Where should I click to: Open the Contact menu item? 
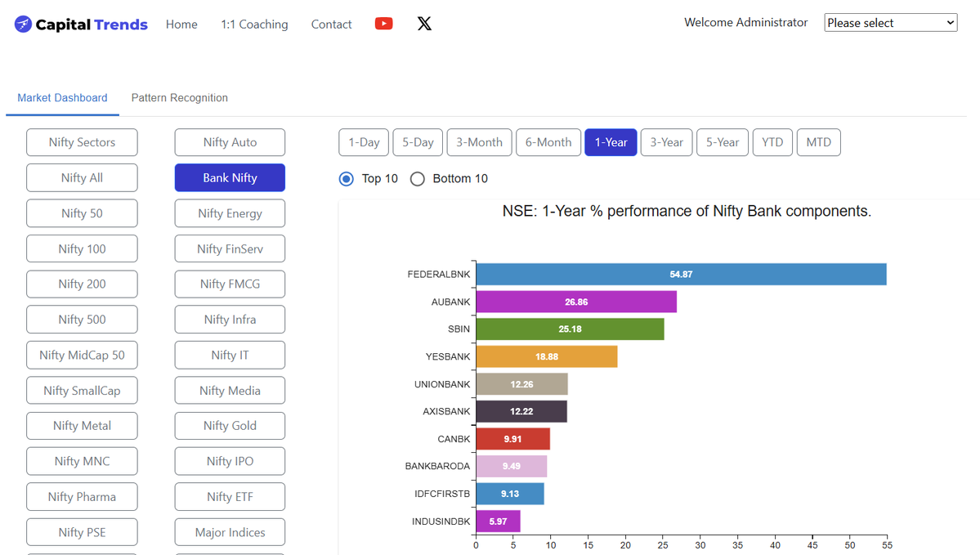[331, 25]
